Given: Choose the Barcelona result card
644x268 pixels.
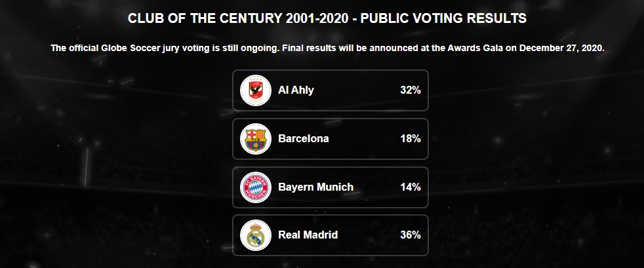Looking at the screenshot, I should click(331, 139).
